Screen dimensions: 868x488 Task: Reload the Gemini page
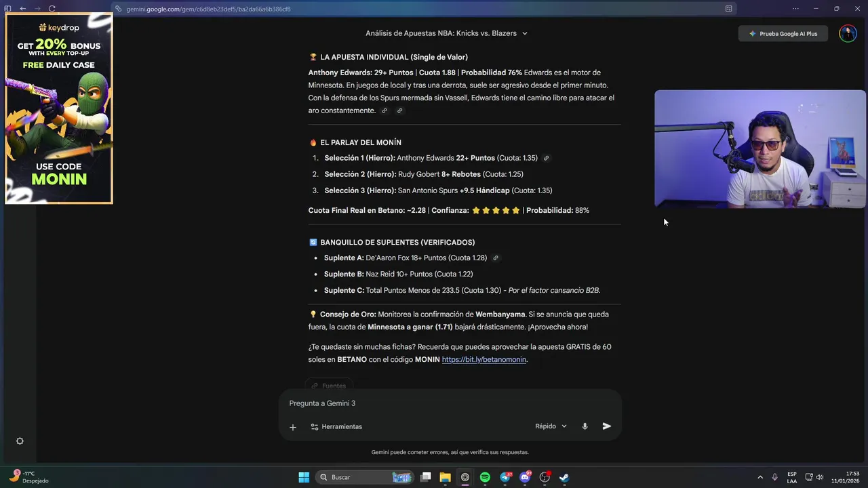tap(52, 9)
